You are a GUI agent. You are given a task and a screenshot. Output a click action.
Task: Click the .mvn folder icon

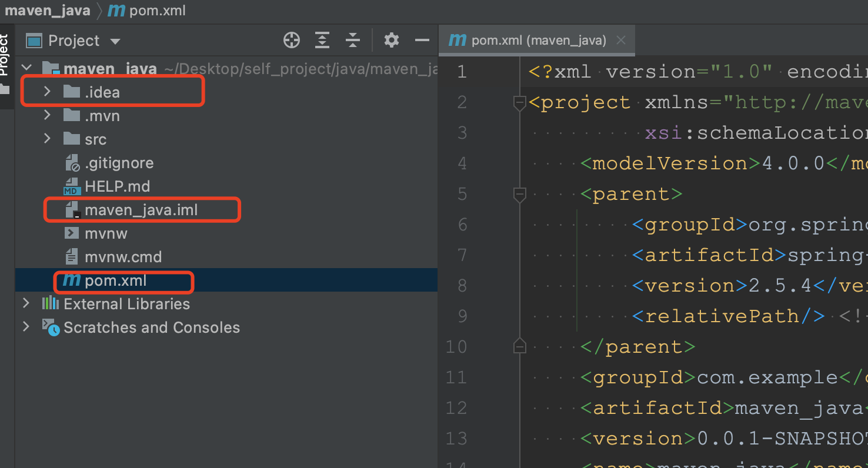pos(72,115)
